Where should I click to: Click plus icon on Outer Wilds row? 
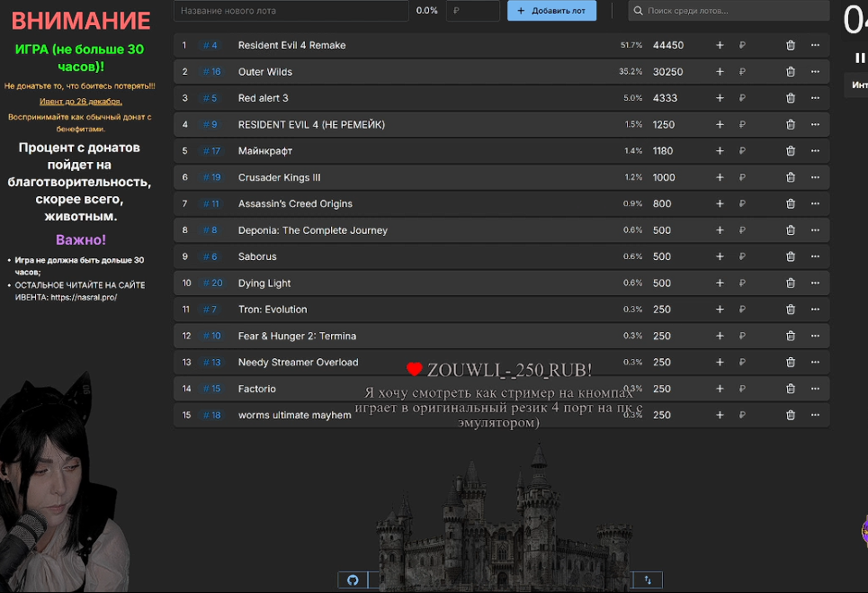point(720,72)
